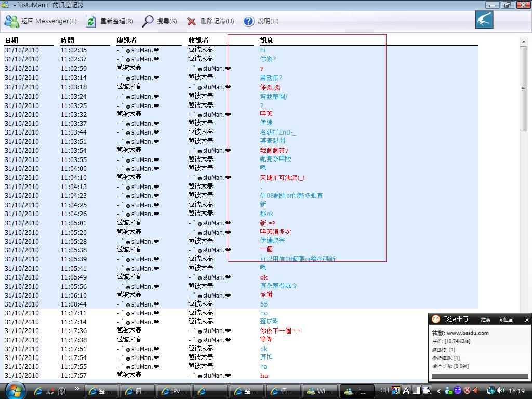Click the orange face icon in 飞速土豆 popup

click(436, 319)
